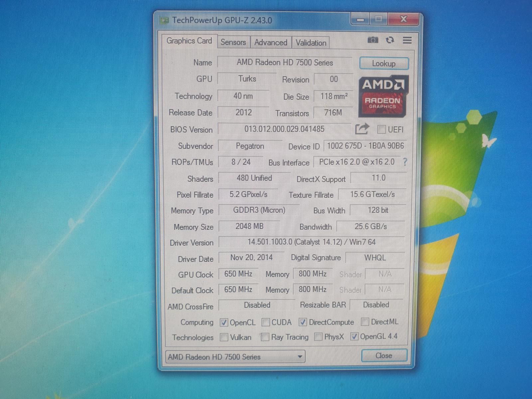Image resolution: width=532 pixels, height=399 pixels.
Task: Toggle the Vulkan checkbox
Action: (224, 337)
